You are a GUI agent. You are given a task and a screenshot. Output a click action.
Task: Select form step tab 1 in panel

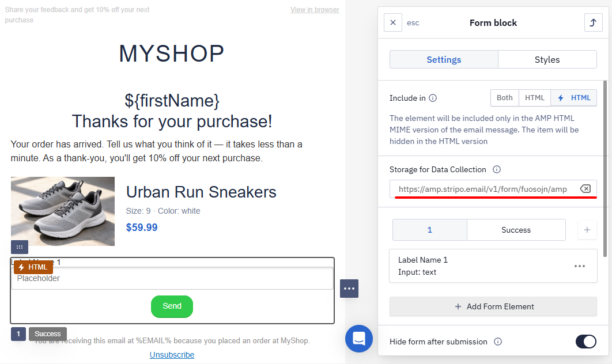(430, 230)
